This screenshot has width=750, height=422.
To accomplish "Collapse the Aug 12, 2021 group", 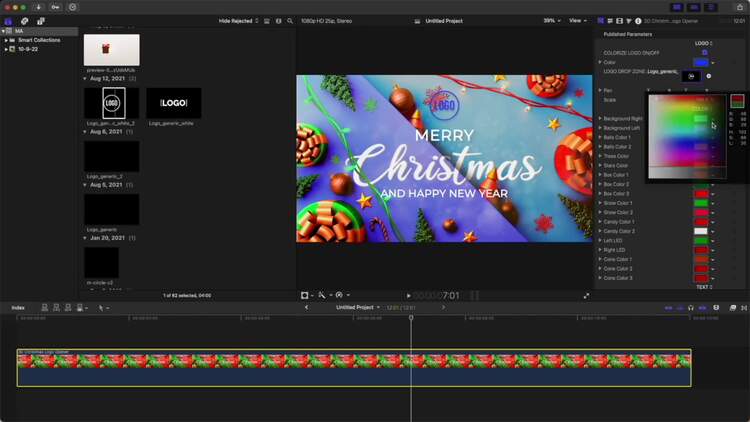I will (85, 78).
